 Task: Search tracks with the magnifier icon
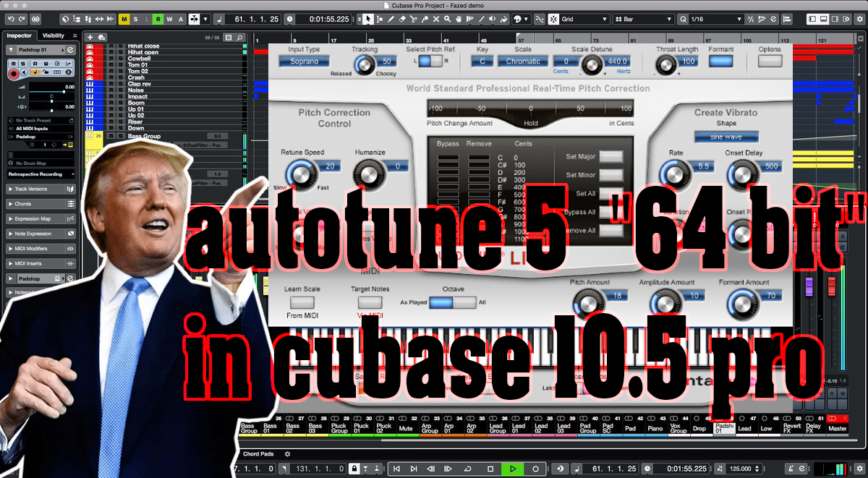(x=240, y=37)
